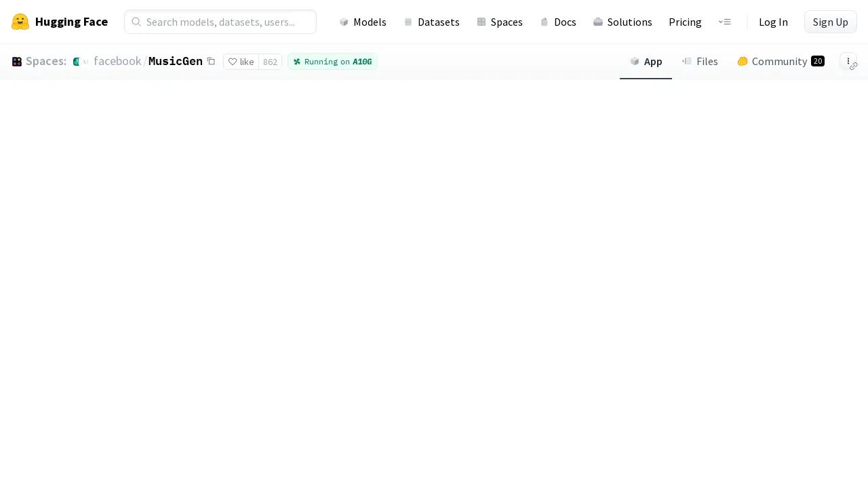Click the Spaces grid icon in the breadcrumb
This screenshot has height=488, width=868.
[17, 62]
